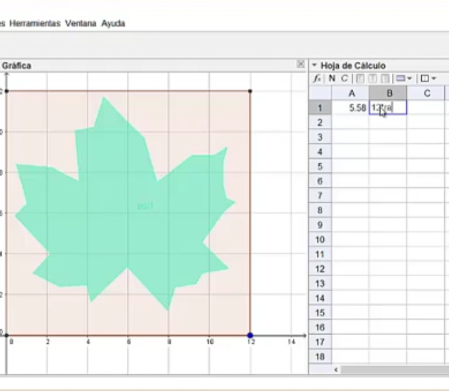Toggle the fx input bar icon
This screenshot has width=449, height=391.
[317, 79]
